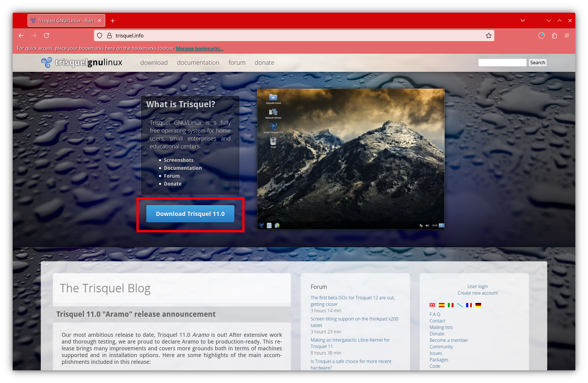
Task: Open the Contact sidebar link
Action: pyautogui.click(x=437, y=321)
